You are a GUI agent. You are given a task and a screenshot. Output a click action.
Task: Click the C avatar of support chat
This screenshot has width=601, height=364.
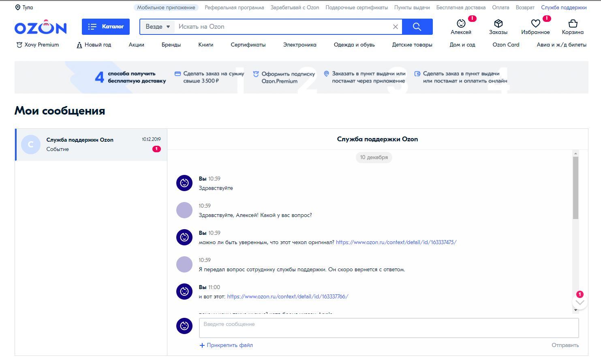point(31,145)
